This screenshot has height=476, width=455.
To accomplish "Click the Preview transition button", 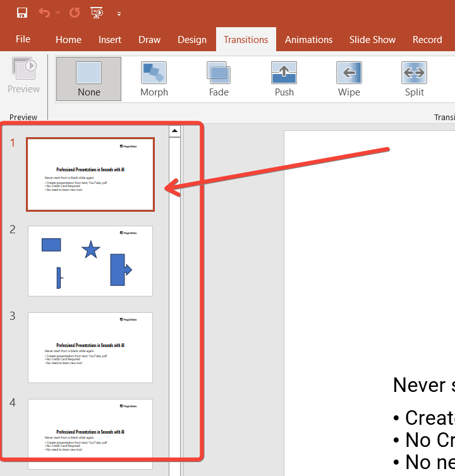I will click(24, 76).
